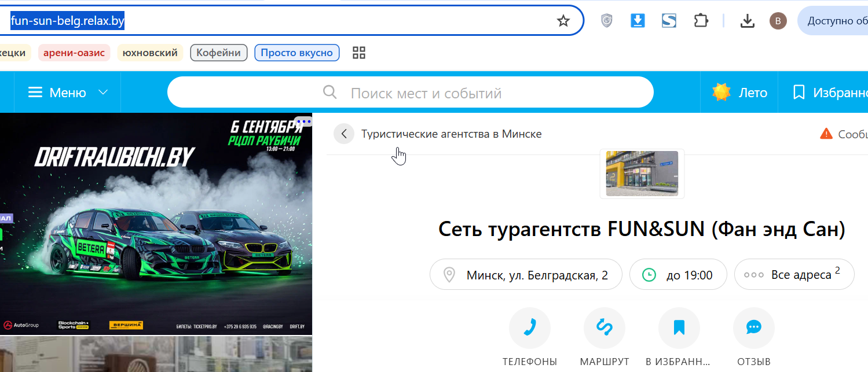Leave a review via ОТЗЫВ icon

tap(754, 328)
